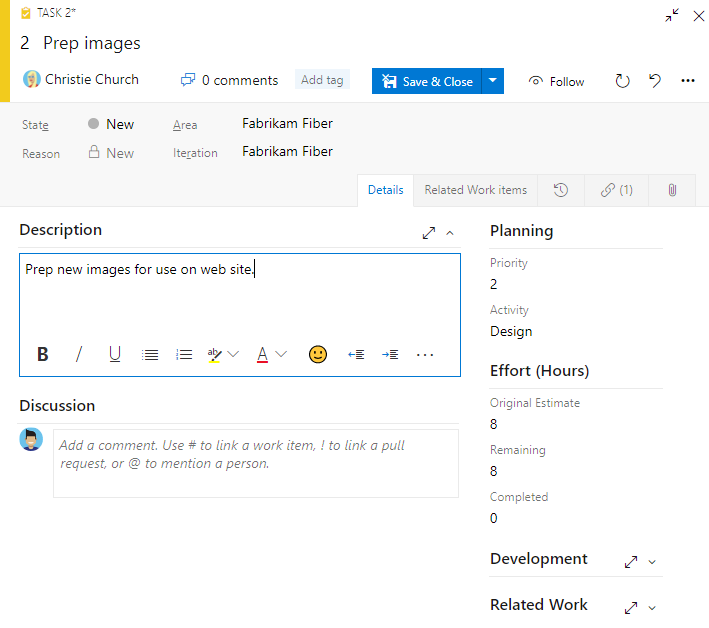Revert changes with the undo icon
709x628 pixels.
point(655,81)
